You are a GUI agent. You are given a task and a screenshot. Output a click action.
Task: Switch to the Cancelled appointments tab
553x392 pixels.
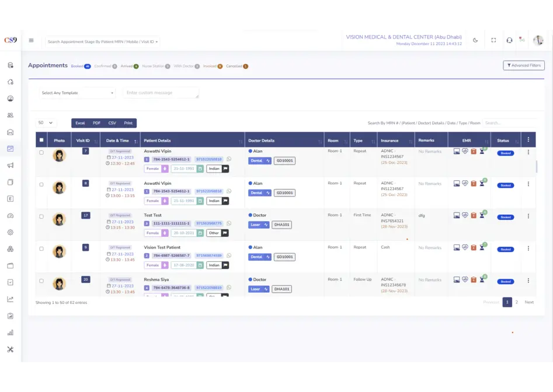coord(236,66)
